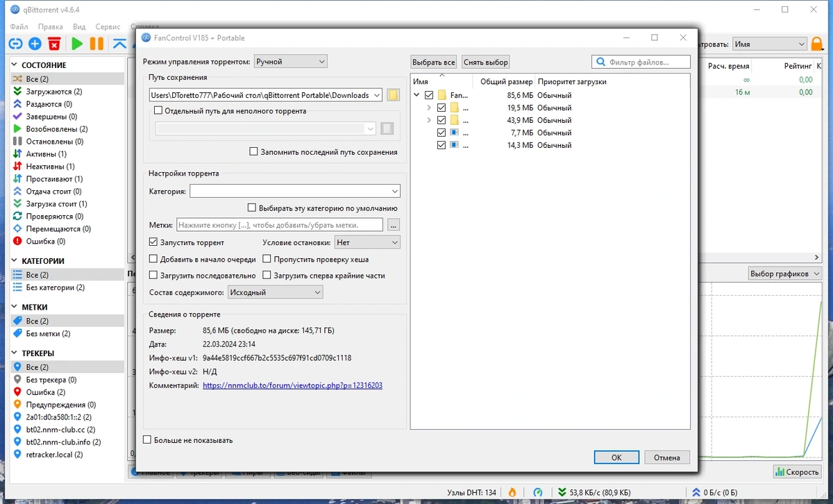Check 'Добавить в начало очереди'
Image resolution: width=833 pixels, height=504 pixels.
(x=153, y=260)
